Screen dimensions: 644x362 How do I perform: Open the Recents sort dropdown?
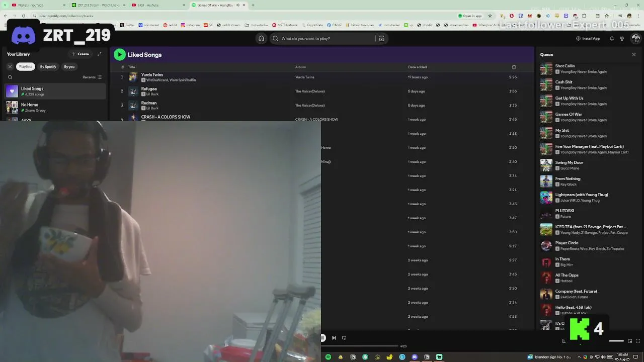92,77
